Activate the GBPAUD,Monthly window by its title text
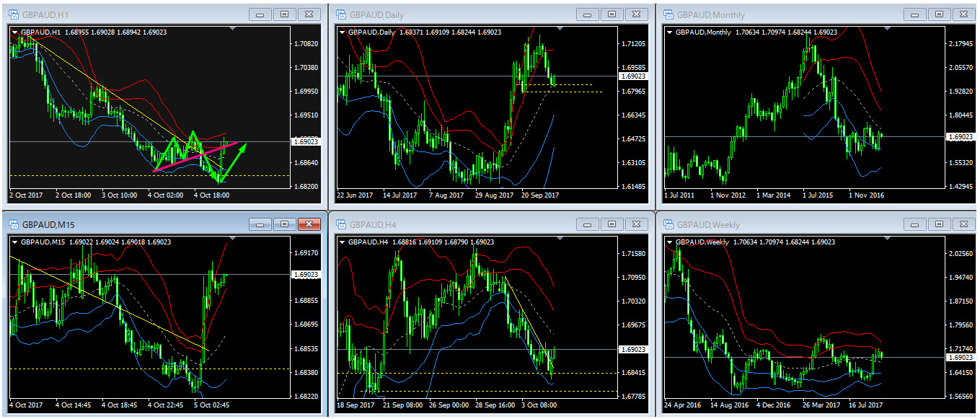The image size is (980, 419). pyautogui.click(x=710, y=14)
